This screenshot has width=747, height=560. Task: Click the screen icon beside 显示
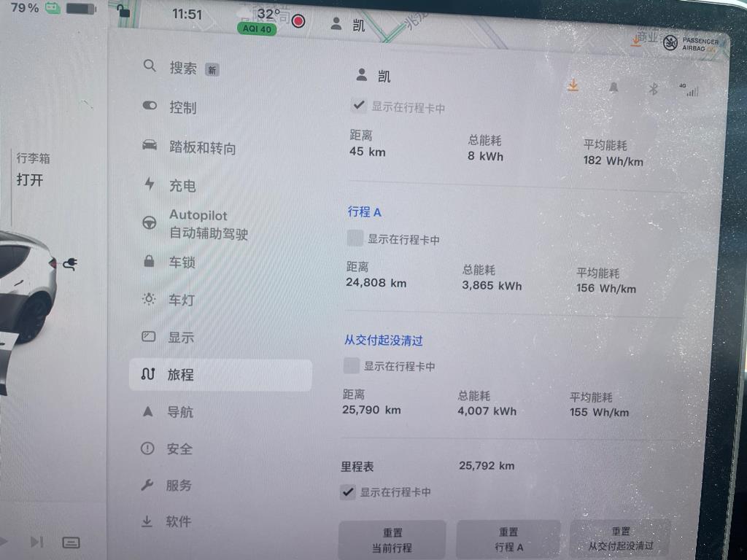pyautogui.click(x=149, y=337)
